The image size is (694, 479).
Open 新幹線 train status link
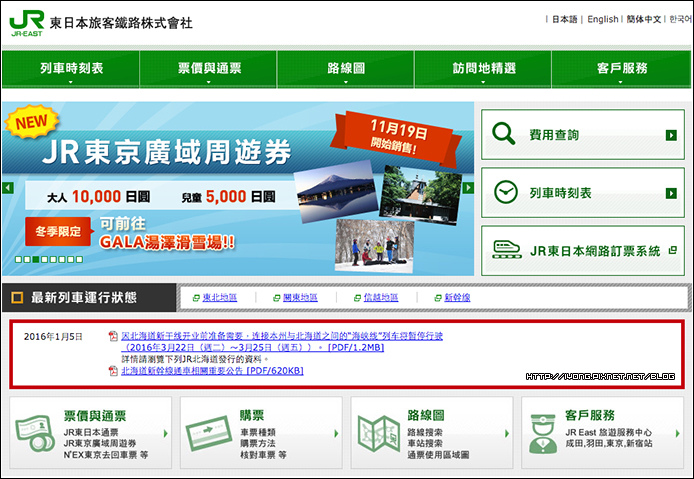(x=457, y=297)
